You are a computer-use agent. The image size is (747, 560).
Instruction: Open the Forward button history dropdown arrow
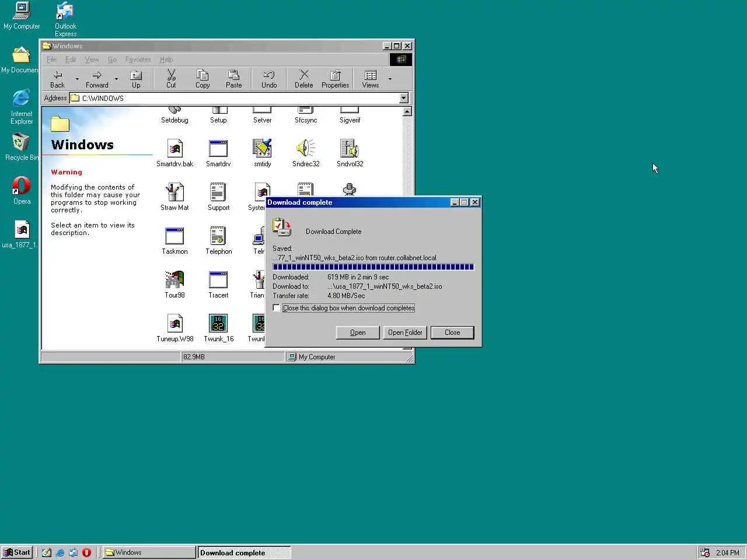pos(116,79)
